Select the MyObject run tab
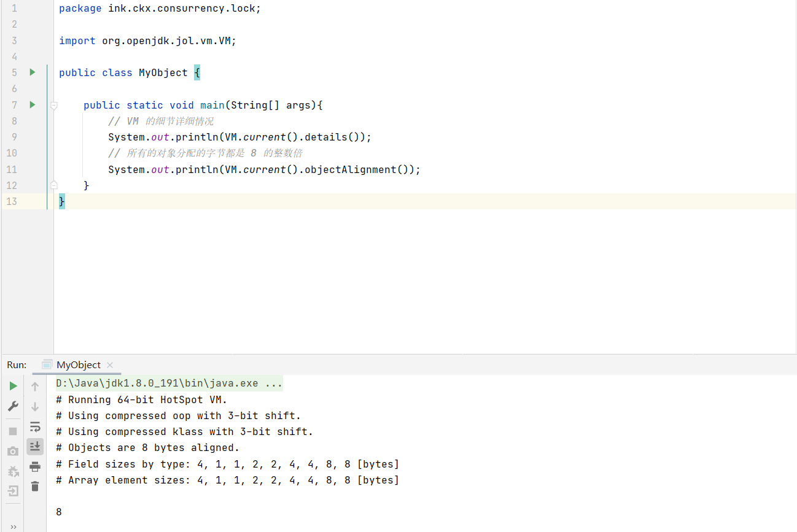The height and width of the screenshot is (532, 797). pyautogui.click(x=78, y=365)
